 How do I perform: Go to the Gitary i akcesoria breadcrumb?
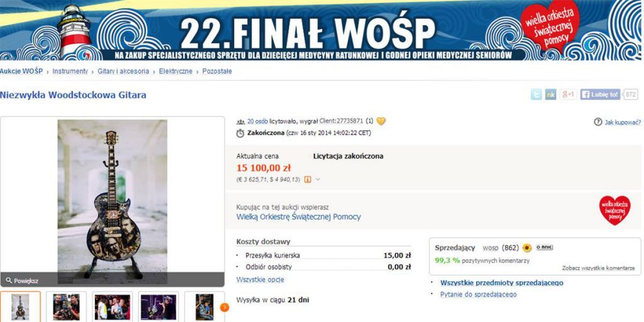tap(123, 72)
